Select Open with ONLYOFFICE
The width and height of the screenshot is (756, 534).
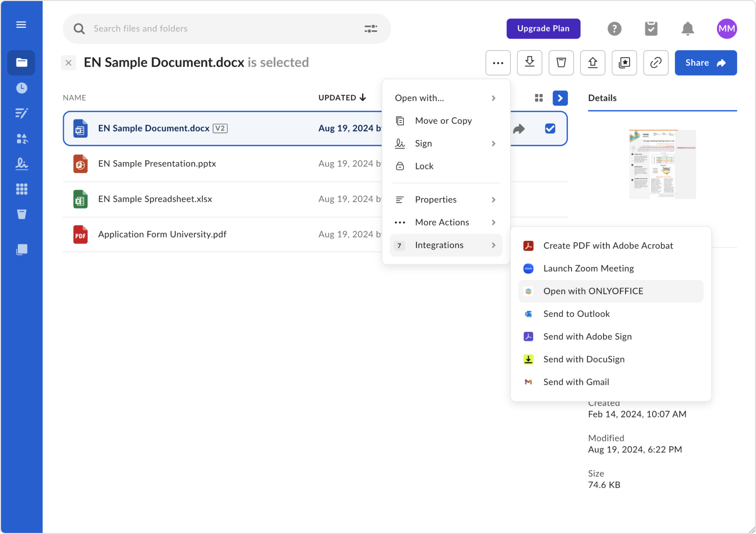coord(611,291)
